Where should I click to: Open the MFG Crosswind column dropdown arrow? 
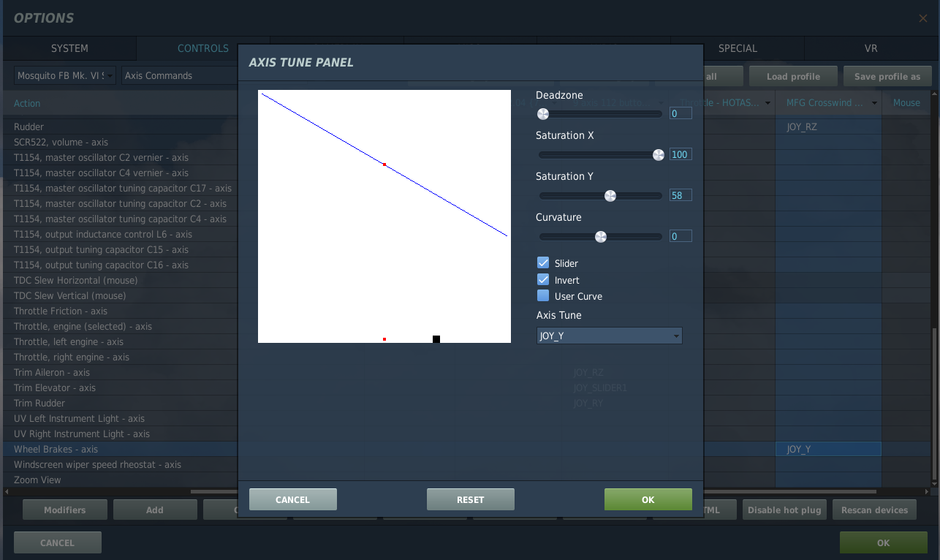(x=874, y=103)
